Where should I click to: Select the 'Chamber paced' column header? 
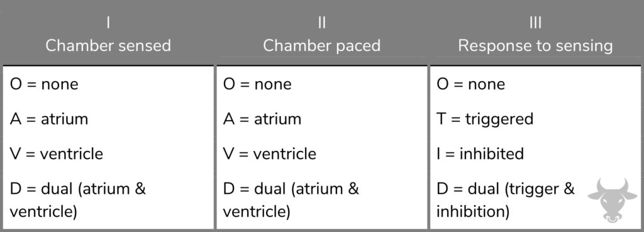[321, 45]
